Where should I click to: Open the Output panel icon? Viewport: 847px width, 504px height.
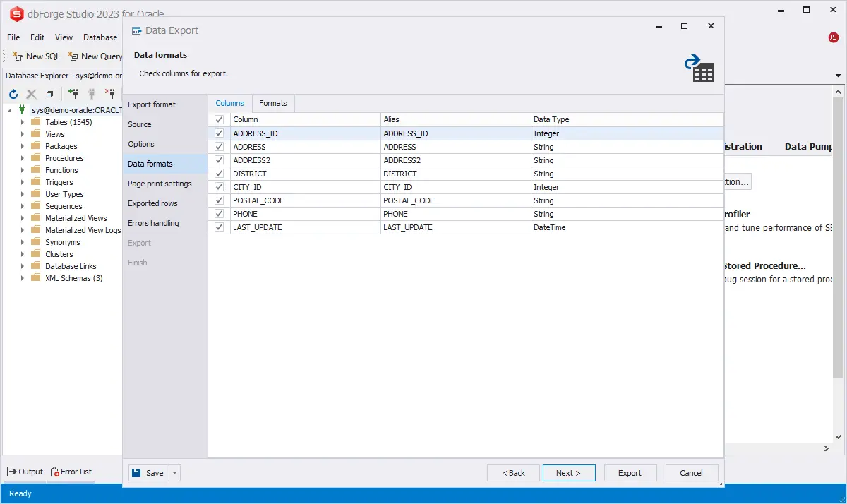click(12, 472)
